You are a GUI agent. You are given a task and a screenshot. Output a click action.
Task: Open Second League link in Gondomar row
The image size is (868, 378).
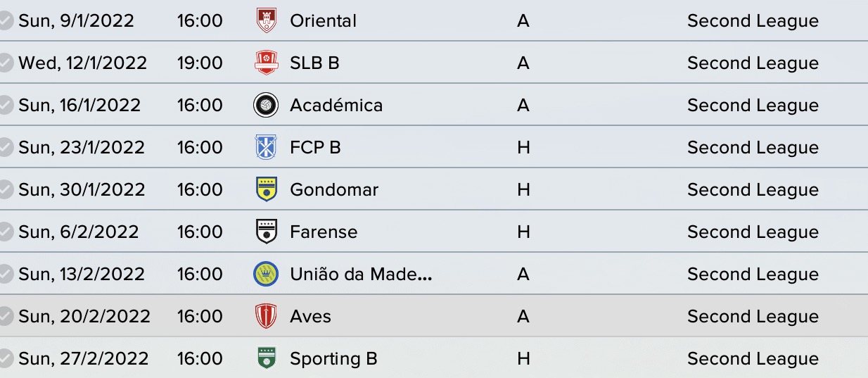753,190
